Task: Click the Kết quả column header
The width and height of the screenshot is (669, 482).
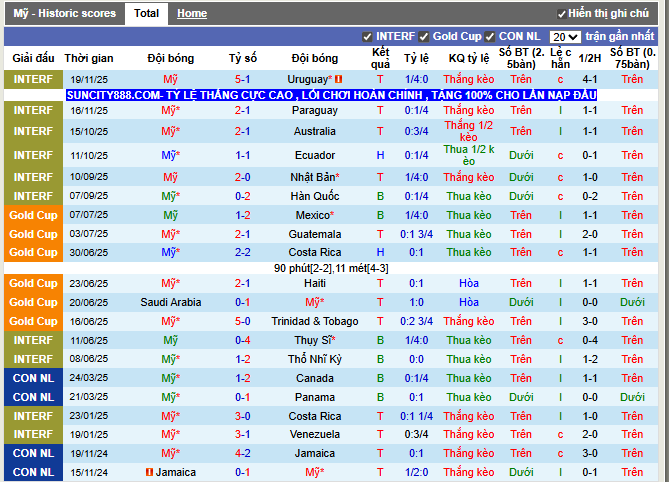Action: tap(380, 58)
